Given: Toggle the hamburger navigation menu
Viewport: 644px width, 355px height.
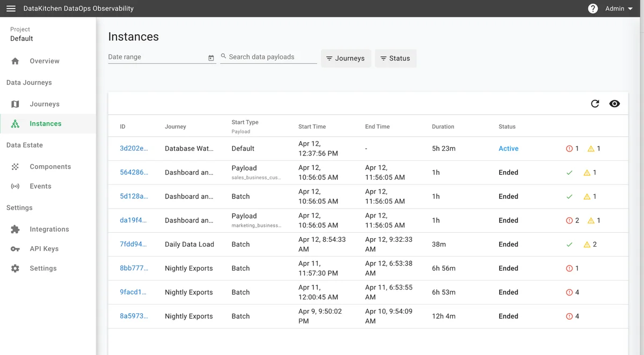Looking at the screenshot, I should coord(11,8).
